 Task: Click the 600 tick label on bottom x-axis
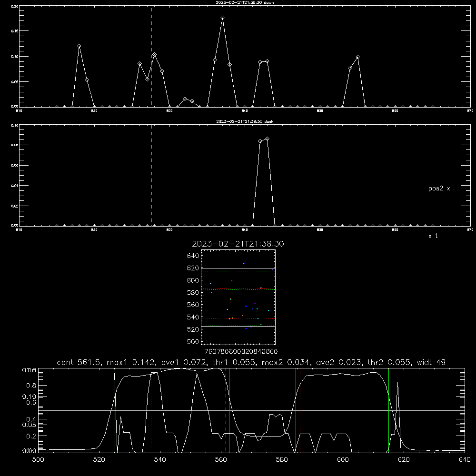coord(343,460)
